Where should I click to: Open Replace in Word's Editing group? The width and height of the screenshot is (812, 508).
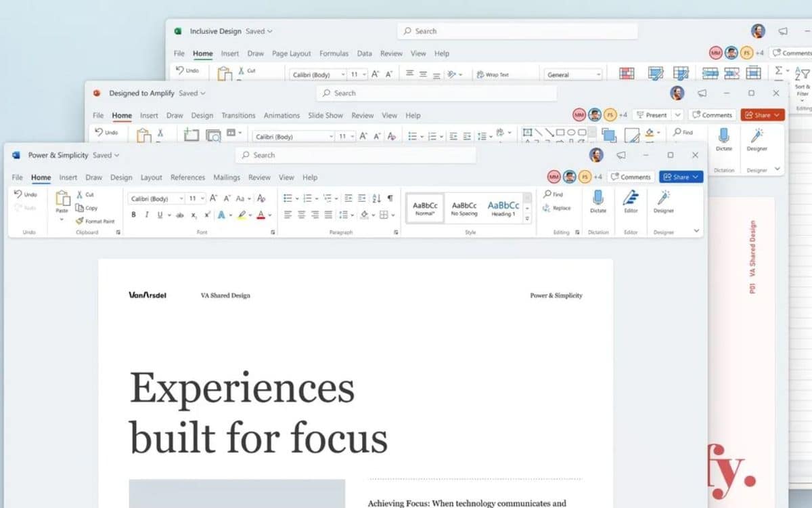click(557, 208)
